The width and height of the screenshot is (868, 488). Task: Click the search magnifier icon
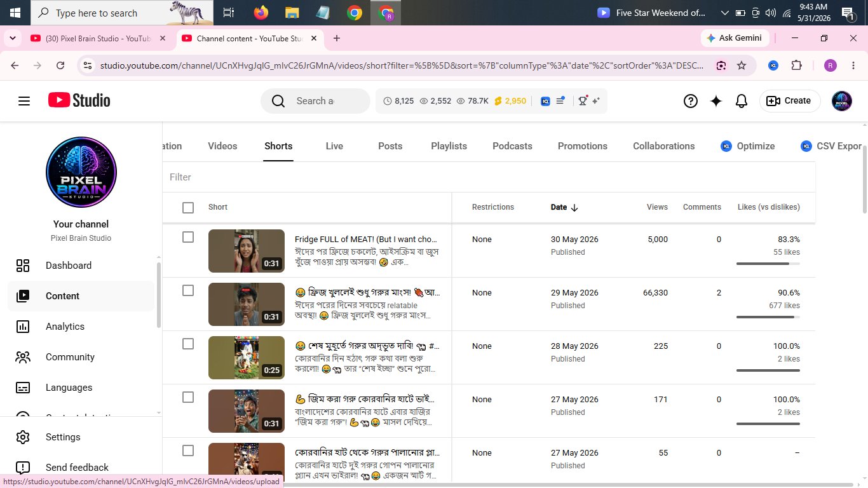point(278,101)
